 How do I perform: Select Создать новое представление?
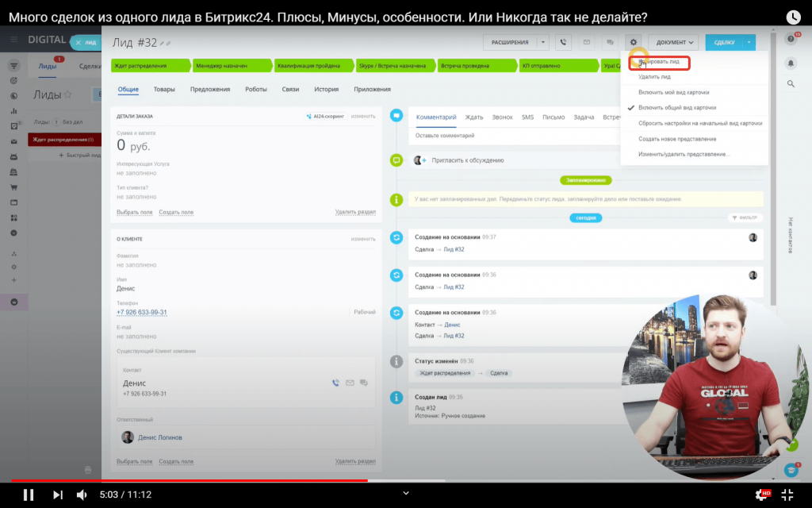coord(677,139)
